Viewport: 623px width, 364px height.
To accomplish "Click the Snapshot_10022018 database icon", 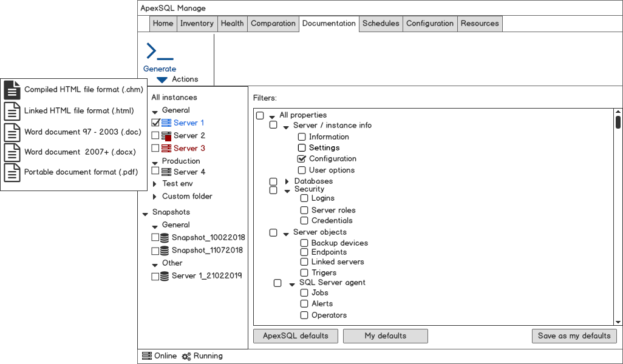I will (165, 237).
